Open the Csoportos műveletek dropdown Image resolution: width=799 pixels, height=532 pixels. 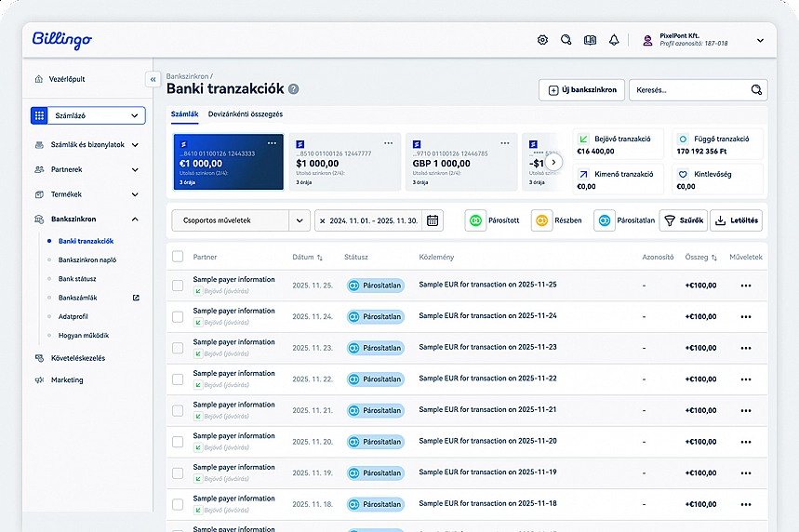tap(241, 220)
